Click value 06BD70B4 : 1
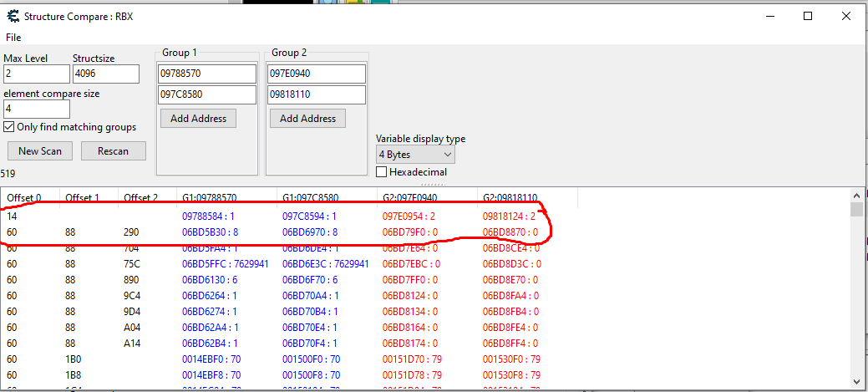 (311, 311)
